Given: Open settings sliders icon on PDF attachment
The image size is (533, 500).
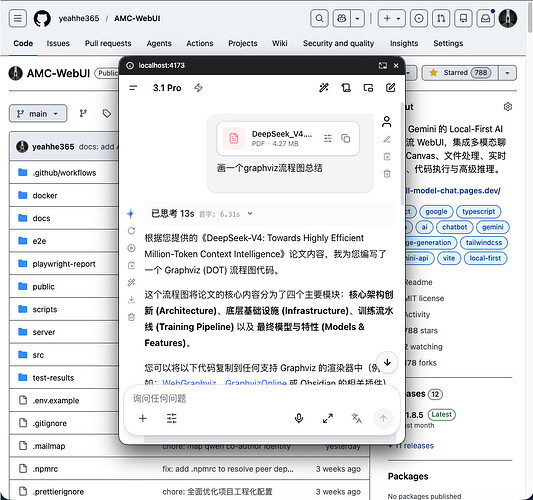Looking at the screenshot, I should (x=328, y=138).
